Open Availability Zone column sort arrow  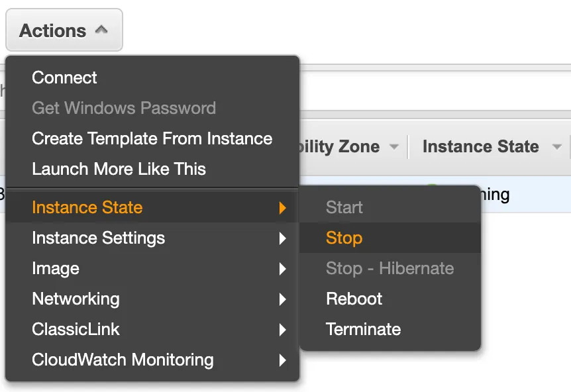pos(394,147)
